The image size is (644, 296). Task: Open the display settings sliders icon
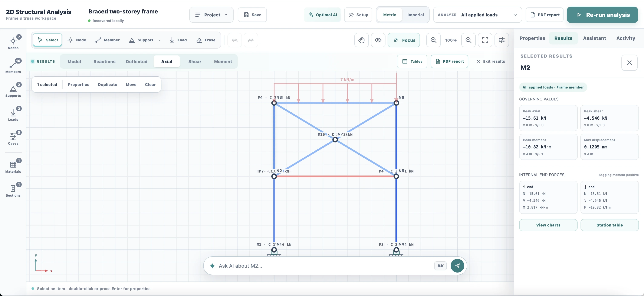coord(502,40)
